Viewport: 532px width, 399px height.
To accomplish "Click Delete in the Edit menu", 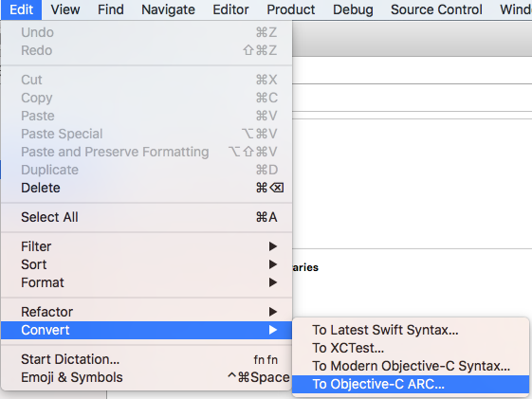I will (147, 188).
